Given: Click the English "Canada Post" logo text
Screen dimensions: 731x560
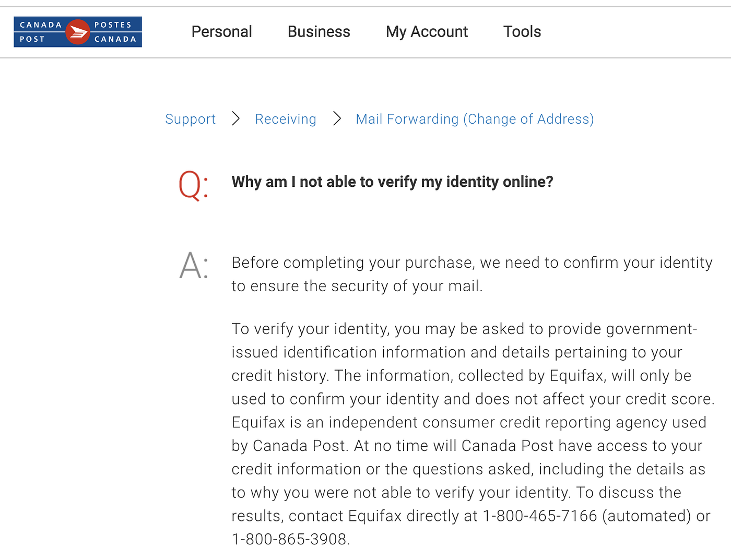Looking at the screenshot, I should [x=40, y=32].
